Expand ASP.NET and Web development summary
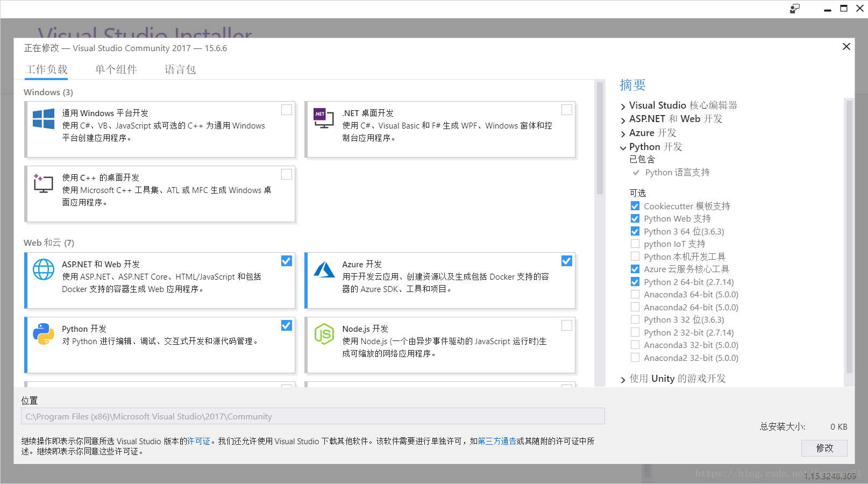 (x=623, y=120)
